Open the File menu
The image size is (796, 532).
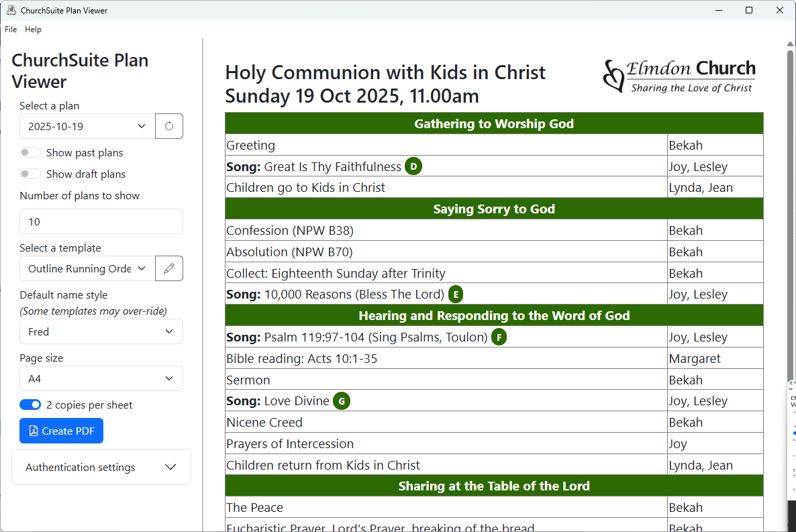tap(11, 30)
